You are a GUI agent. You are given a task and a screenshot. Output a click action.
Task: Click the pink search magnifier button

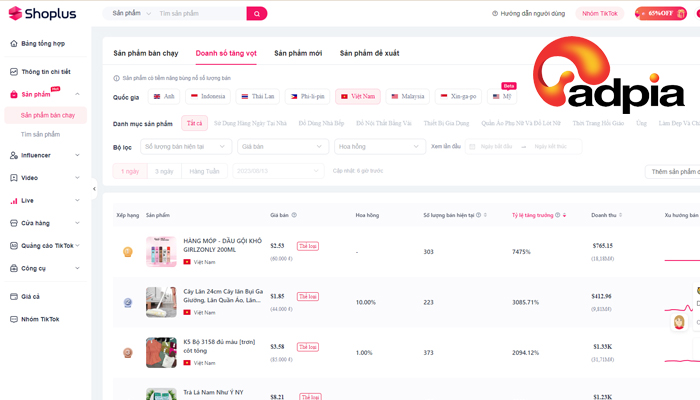pyautogui.click(x=257, y=13)
